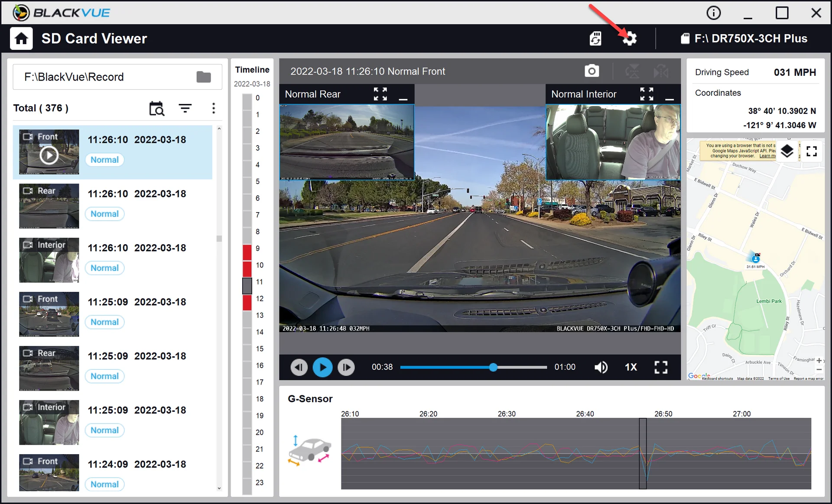
Task: Click the Google logo on the map
Action: (698, 375)
